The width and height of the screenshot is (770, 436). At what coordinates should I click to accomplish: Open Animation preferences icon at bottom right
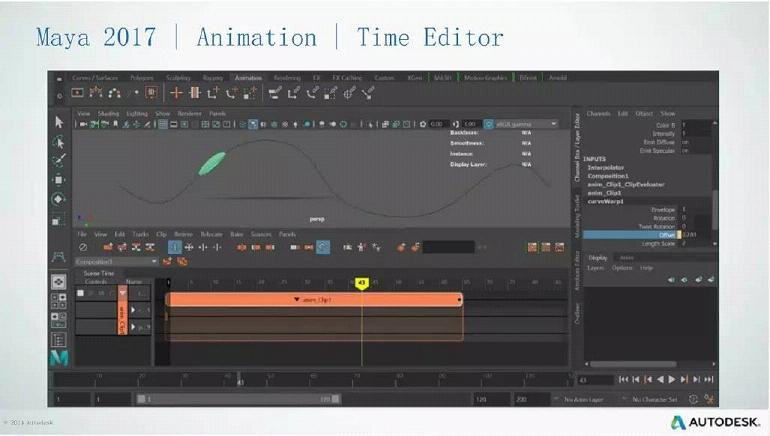click(709, 399)
